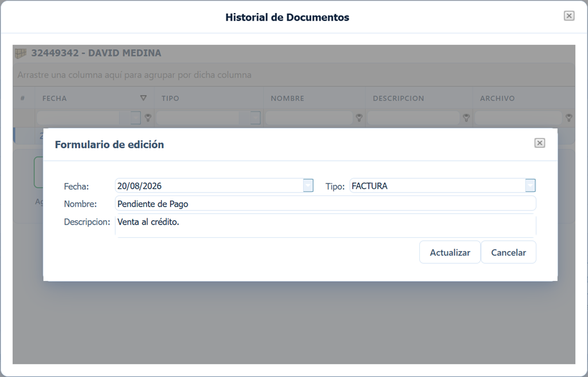Click the group-by-column drag panel text

click(x=134, y=75)
